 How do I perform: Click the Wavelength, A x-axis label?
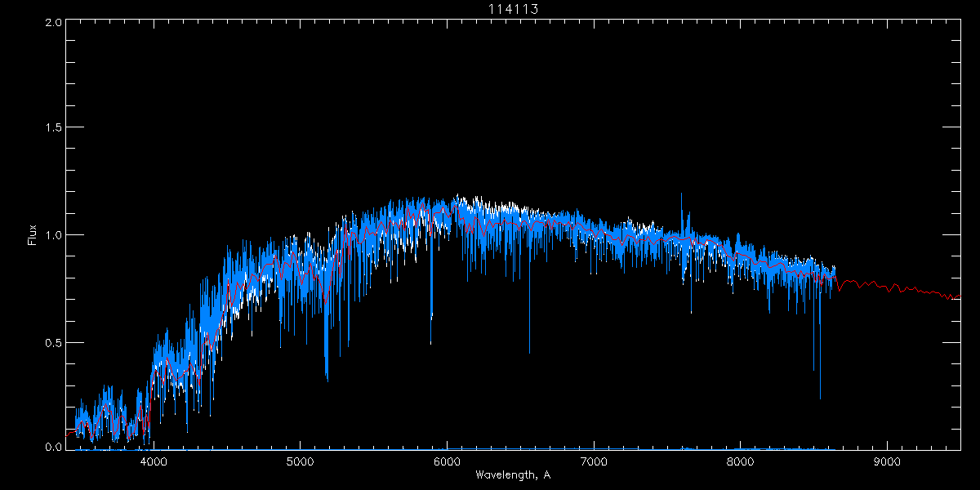click(512, 475)
